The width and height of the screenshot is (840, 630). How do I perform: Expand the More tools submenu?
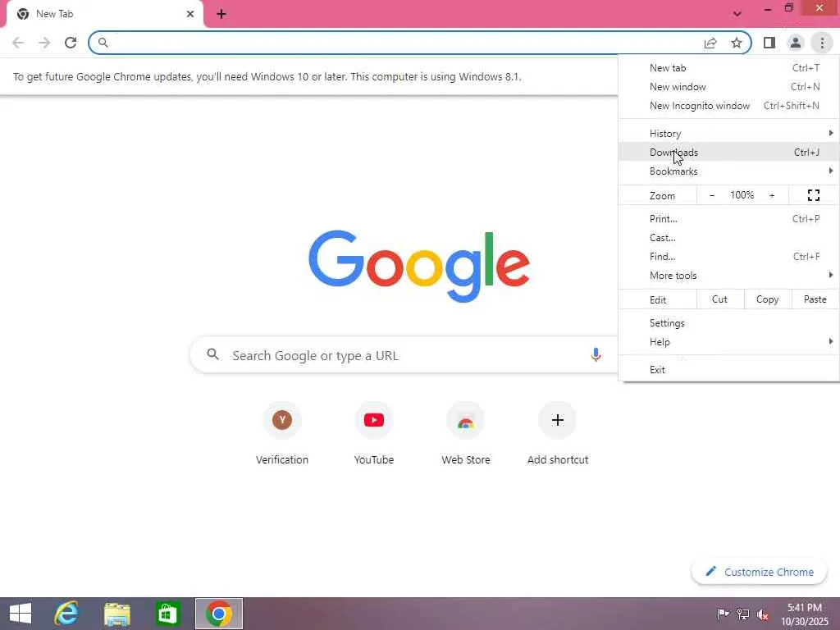pyautogui.click(x=728, y=275)
